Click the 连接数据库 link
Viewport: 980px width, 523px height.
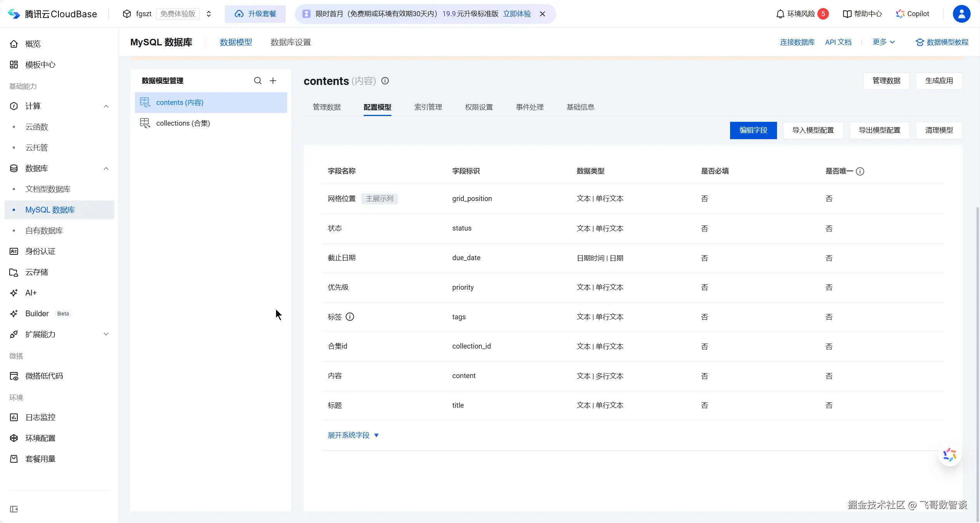(797, 42)
